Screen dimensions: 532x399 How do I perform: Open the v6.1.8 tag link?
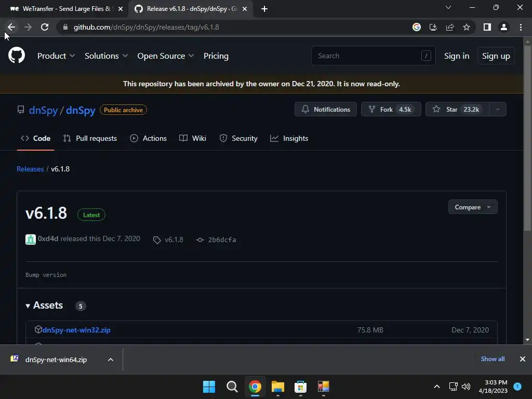(168, 240)
